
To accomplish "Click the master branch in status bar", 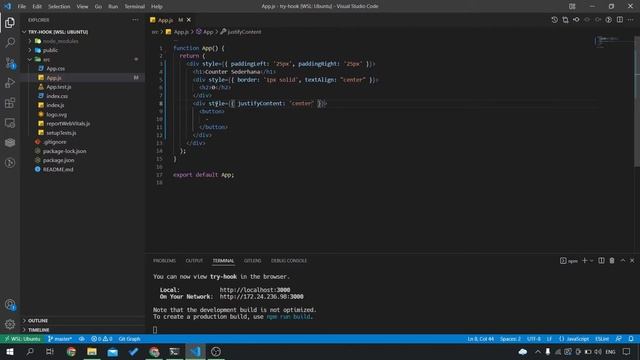I will (60, 339).
